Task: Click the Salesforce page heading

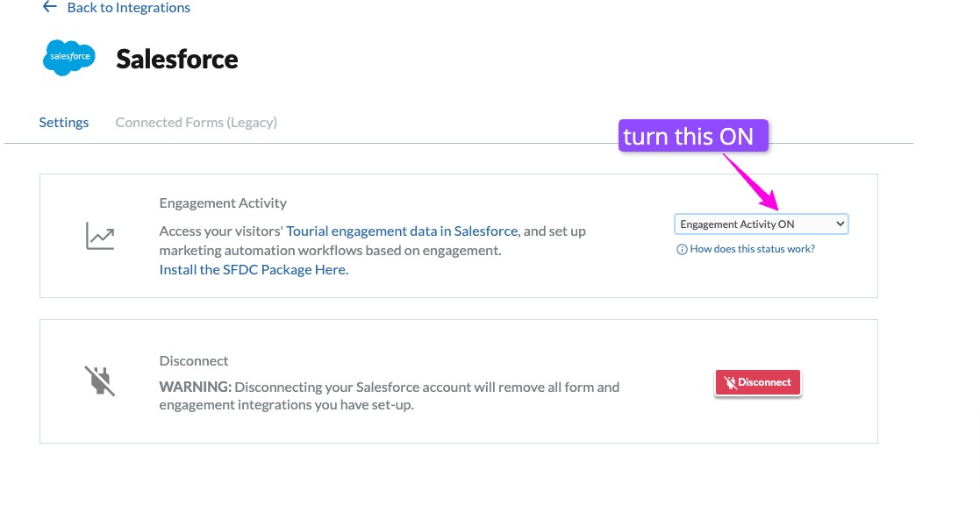Action: [x=177, y=59]
